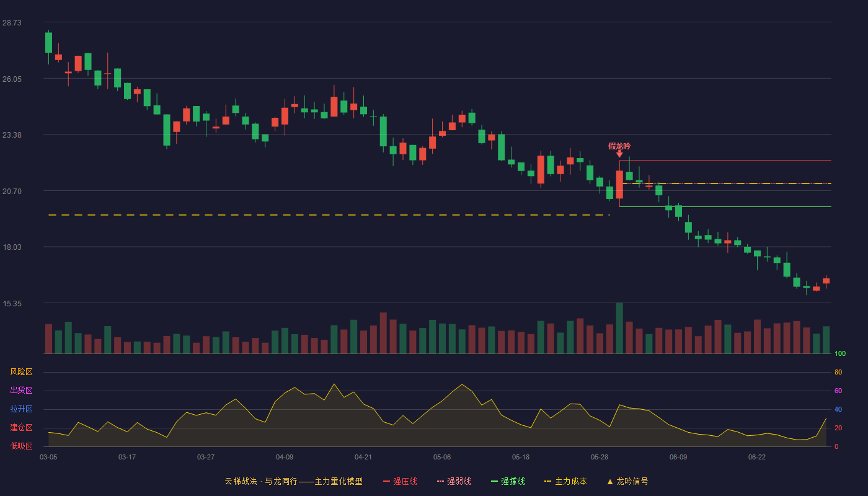868x496 pixels.
Task: Click the first green candlestick on 03-05
Action: (x=48, y=42)
